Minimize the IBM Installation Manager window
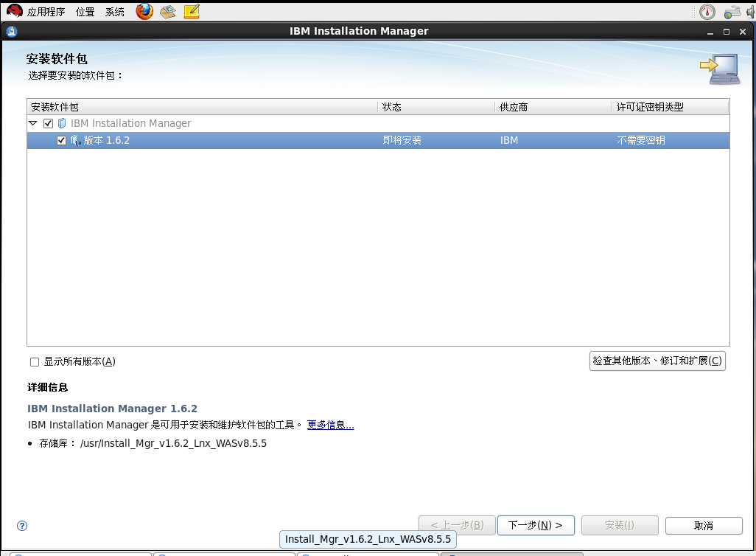The height and width of the screenshot is (556, 756). pyautogui.click(x=710, y=32)
